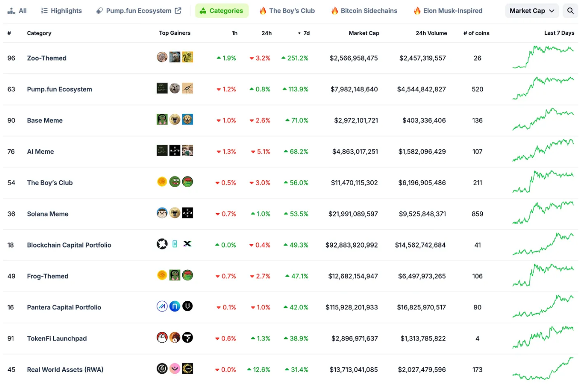Open the Zoo-Themed category link
588x386 pixels.
pyautogui.click(x=47, y=58)
